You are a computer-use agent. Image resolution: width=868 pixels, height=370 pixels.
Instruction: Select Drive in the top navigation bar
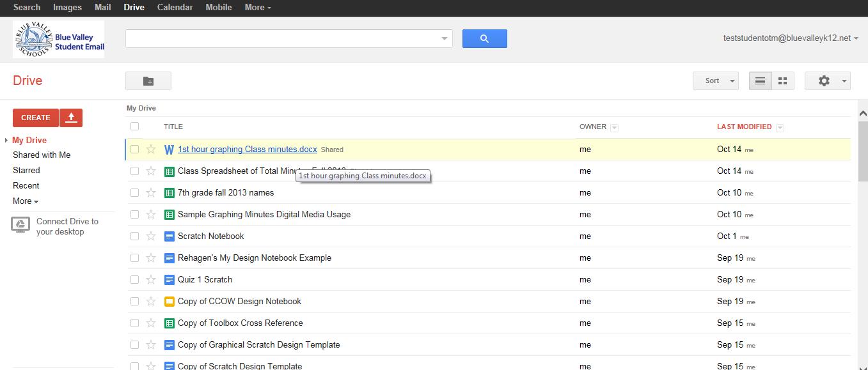point(134,8)
